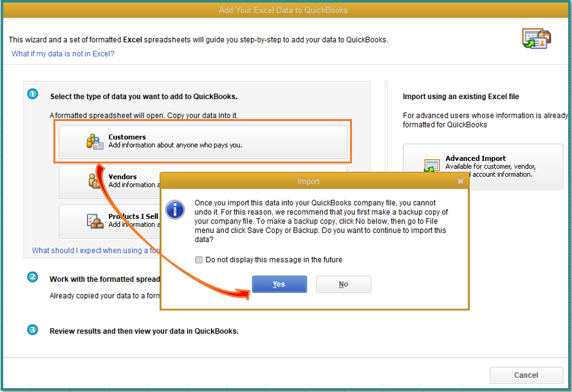Click 'Review results and then view your data' text
The height and width of the screenshot is (392, 572).
click(x=144, y=331)
